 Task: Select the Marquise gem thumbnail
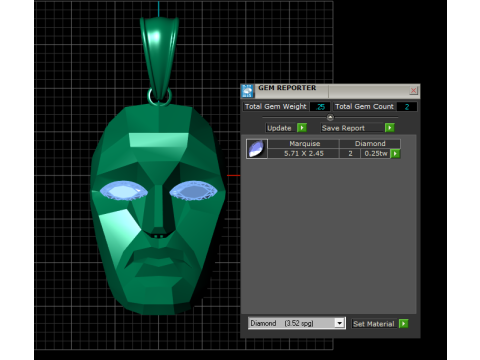[257, 149]
